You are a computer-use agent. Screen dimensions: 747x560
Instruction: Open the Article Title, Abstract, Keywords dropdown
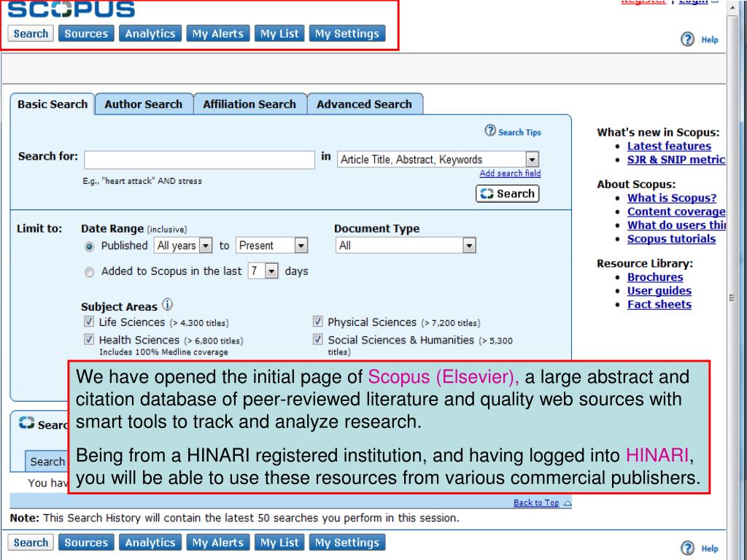(438, 160)
